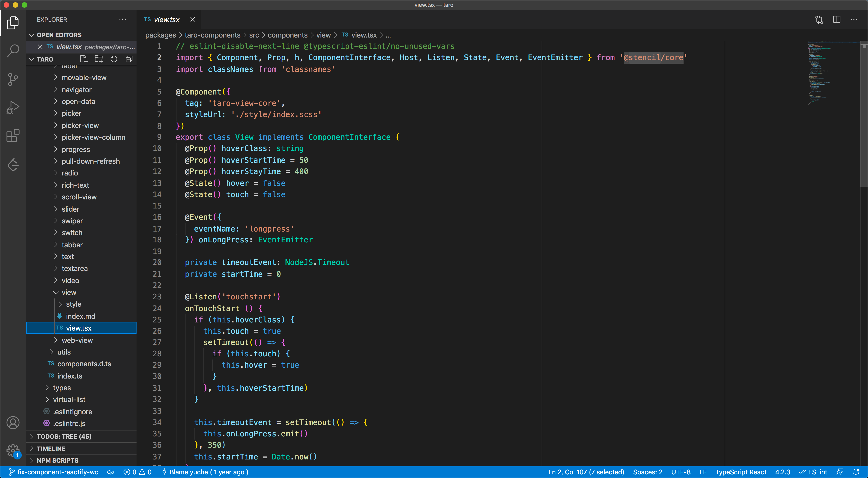
Task: Split the editor to the right
Action: tap(836, 19)
